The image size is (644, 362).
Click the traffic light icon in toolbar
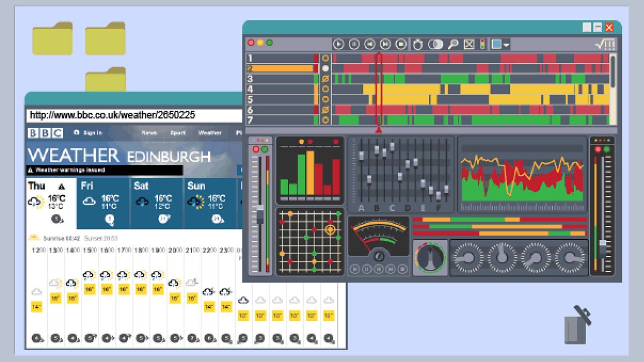[x=482, y=45]
